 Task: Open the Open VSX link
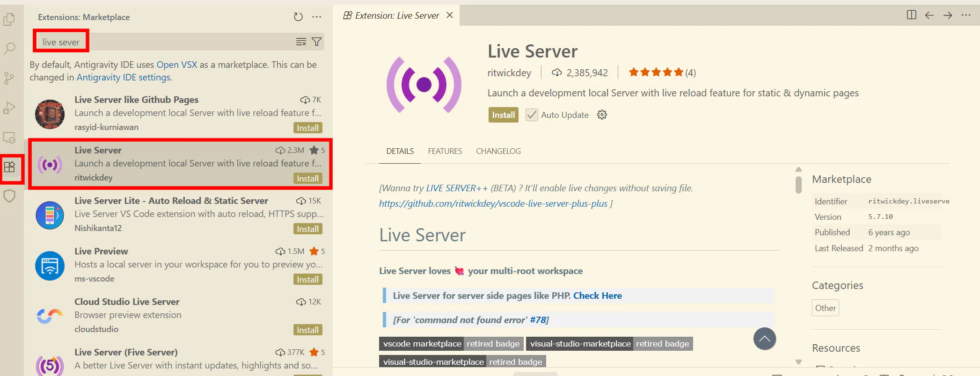pyautogui.click(x=177, y=65)
